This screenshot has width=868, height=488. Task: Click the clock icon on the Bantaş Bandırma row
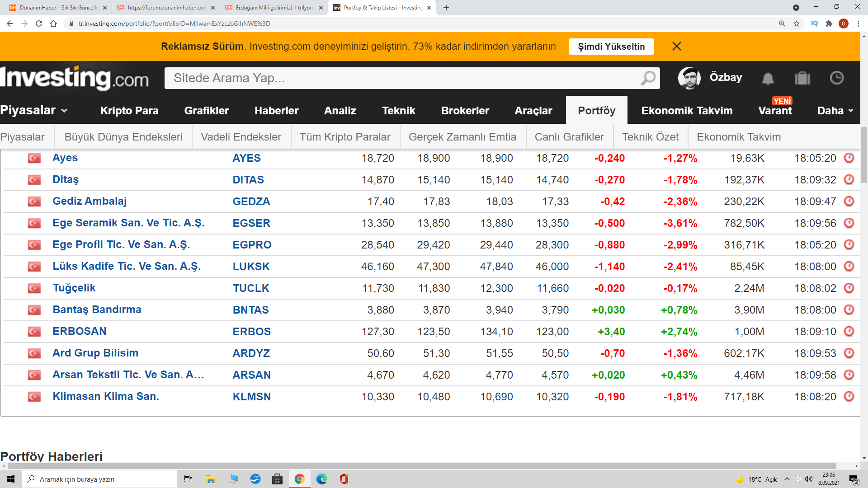(849, 310)
